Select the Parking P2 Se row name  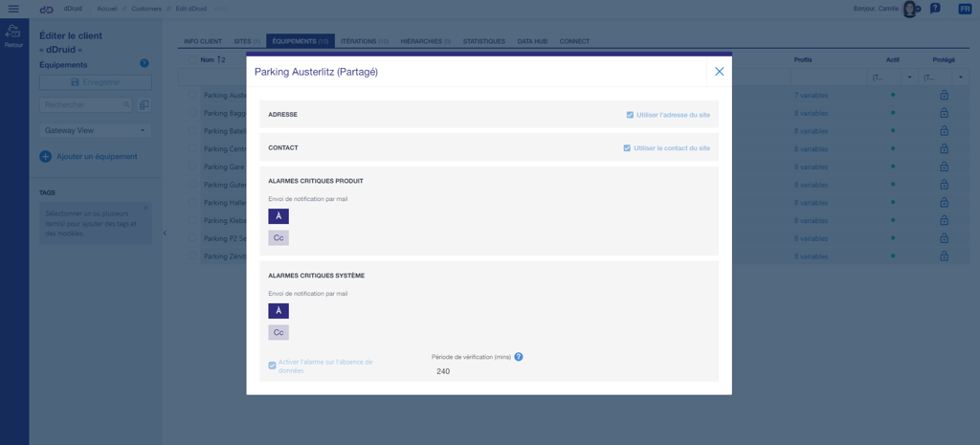point(225,238)
